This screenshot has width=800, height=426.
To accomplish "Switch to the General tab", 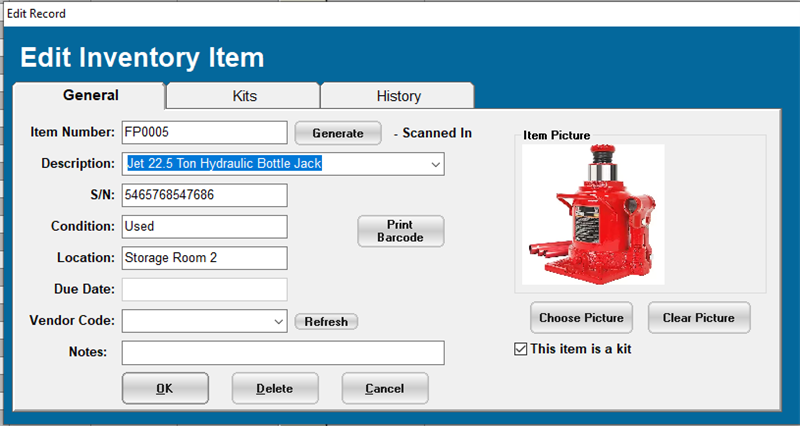I will click(89, 95).
